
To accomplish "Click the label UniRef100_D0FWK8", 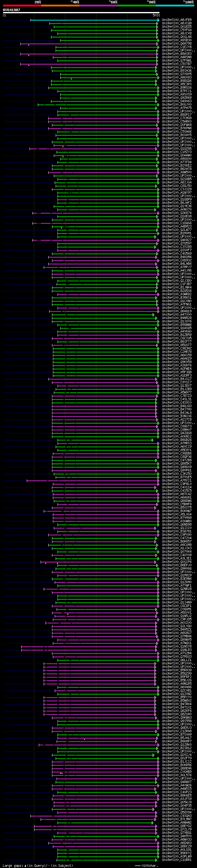I will coord(177,125).
